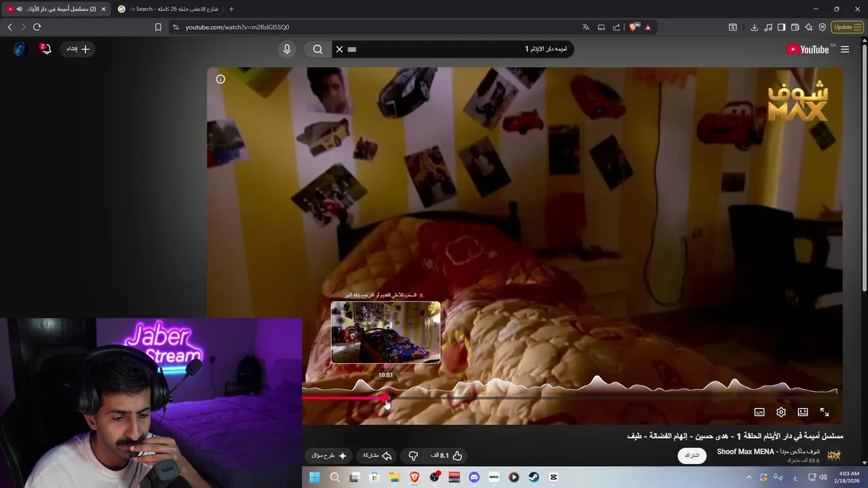The image size is (868, 488).
Task: Open YouTube notifications bell
Action: click(45, 49)
